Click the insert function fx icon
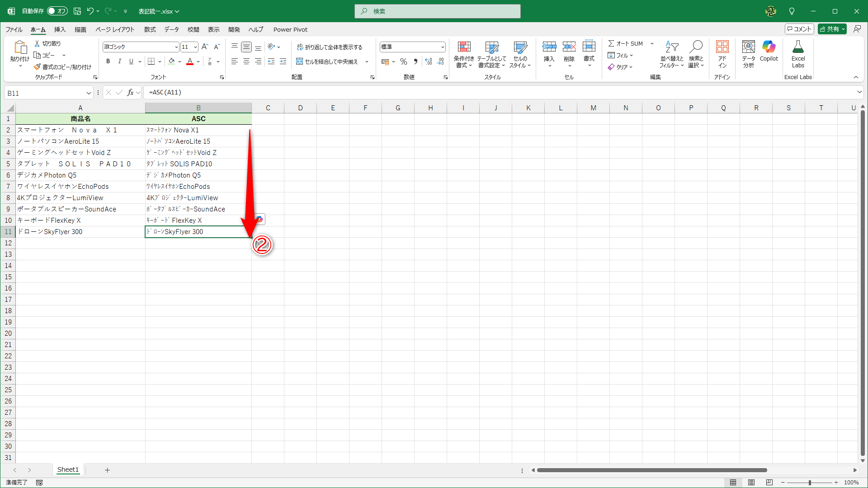 click(x=130, y=93)
